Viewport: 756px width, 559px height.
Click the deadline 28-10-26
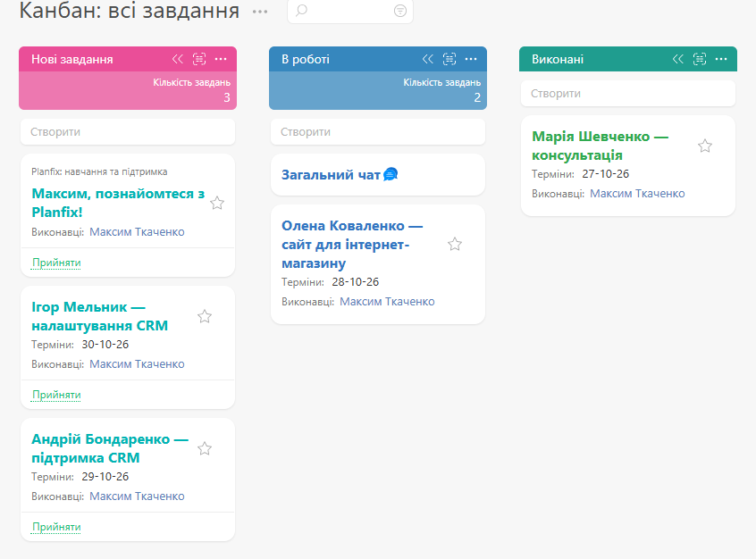[356, 281]
